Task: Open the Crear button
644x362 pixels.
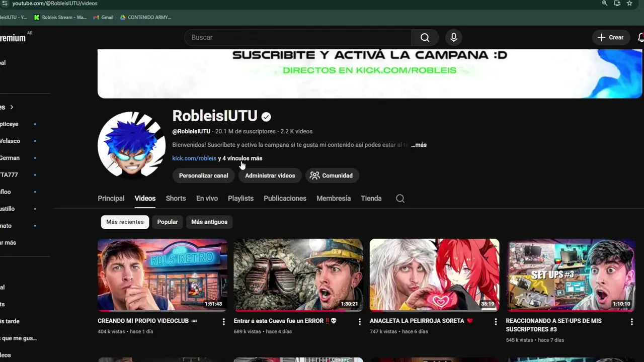Action: (x=610, y=38)
